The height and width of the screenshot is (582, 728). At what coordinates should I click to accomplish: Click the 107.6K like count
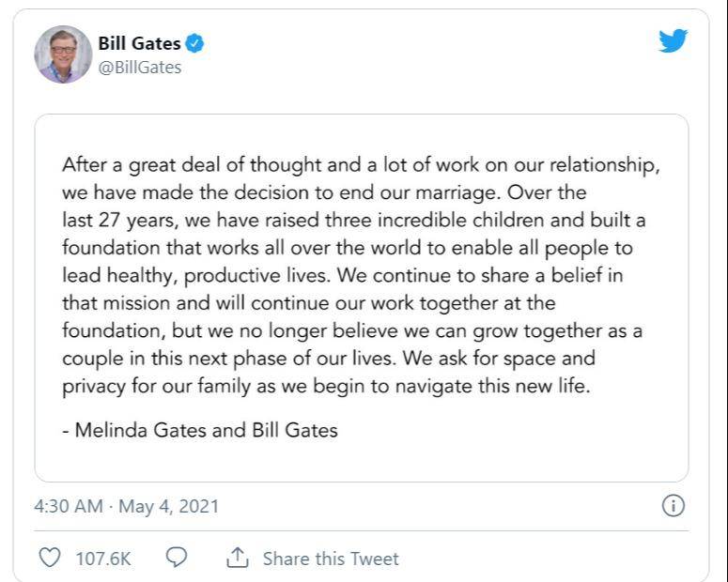(x=103, y=559)
